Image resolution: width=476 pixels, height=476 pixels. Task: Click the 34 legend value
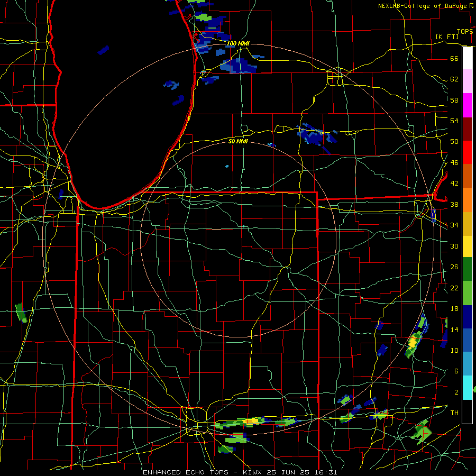point(454,225)
